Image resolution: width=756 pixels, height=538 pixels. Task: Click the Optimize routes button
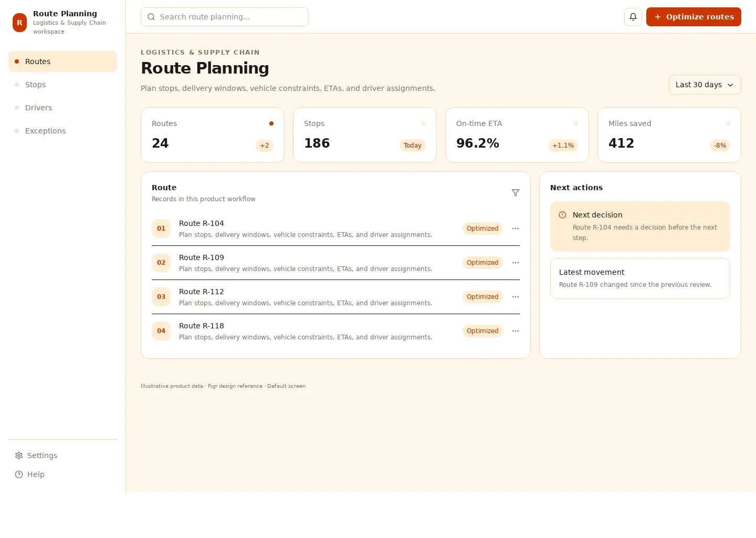pyautogui.click(x=694, y=17)
